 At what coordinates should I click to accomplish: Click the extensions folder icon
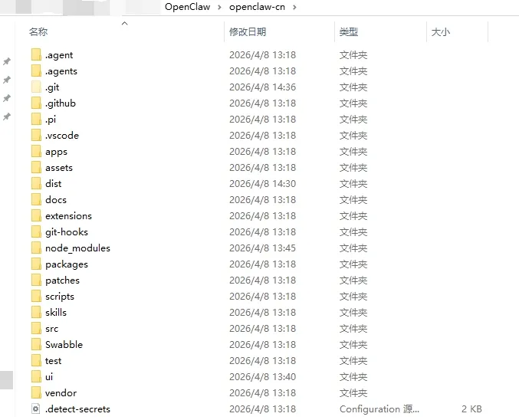pyautogui.click(x=36, y=216)
